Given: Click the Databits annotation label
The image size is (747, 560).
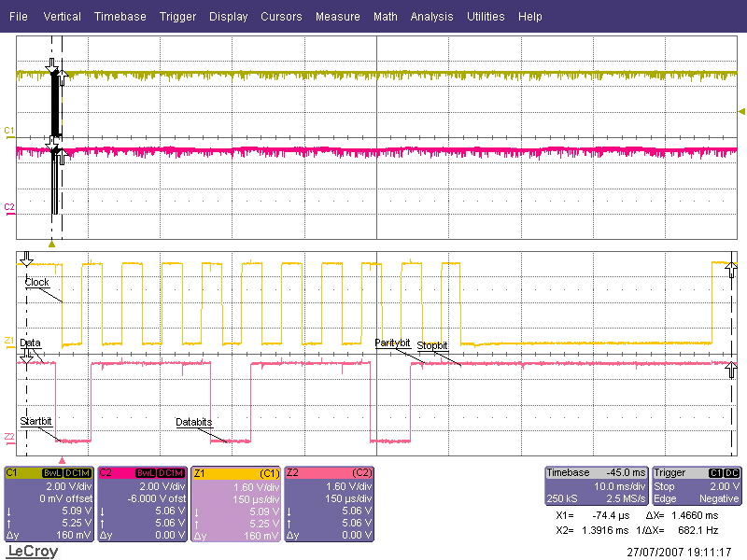Looking at the screenshot, I should 194,422.
